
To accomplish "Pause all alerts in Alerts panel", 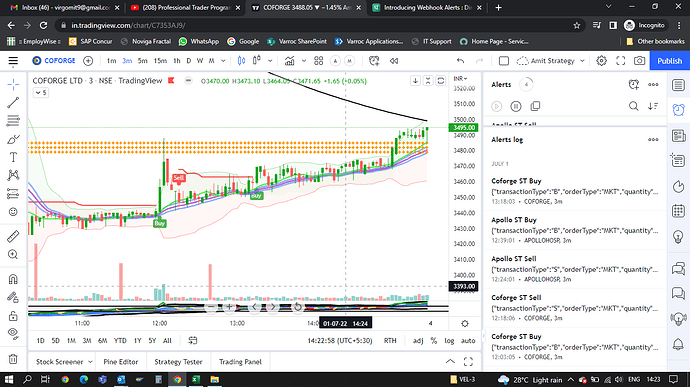I will tap(516, 106).
